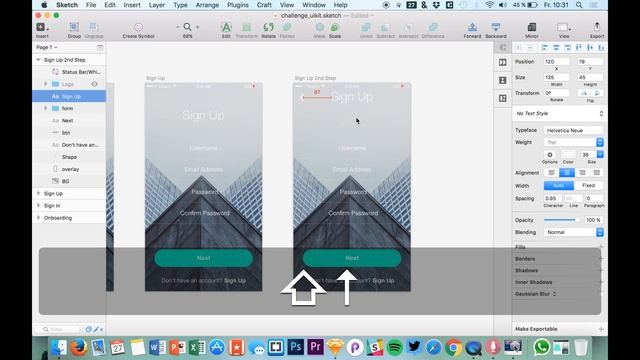Expand the Logo group
Screen dimensions: 640x360
(46, 84)
